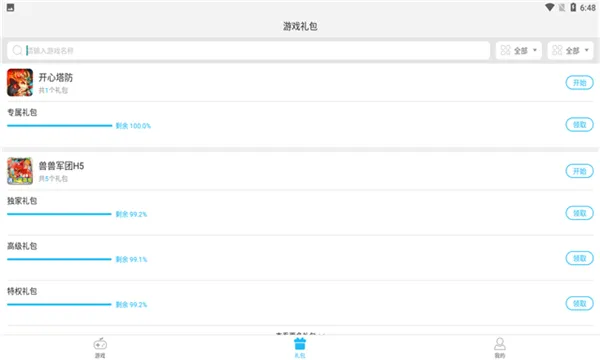Open the 我的 profile tab
The image size is (600, 360).
(x=500, y=348)
